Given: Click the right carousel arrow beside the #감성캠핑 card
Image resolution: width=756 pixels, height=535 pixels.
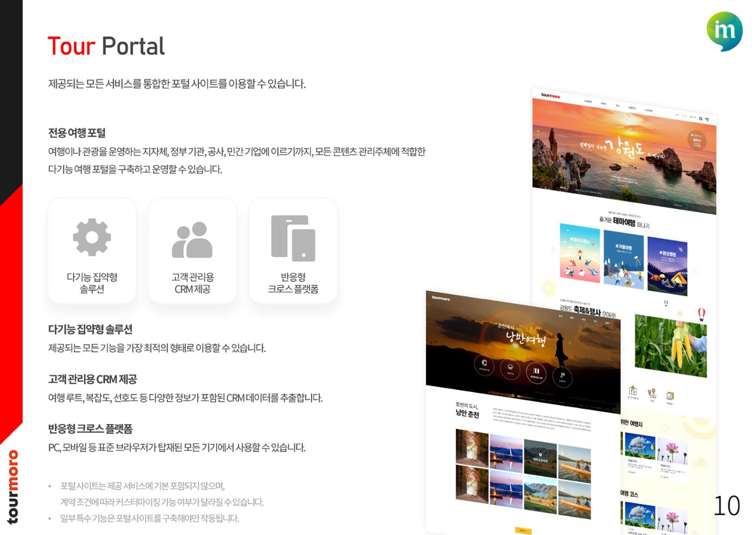Looking at the screenshot, I should (x=695, y=271).
